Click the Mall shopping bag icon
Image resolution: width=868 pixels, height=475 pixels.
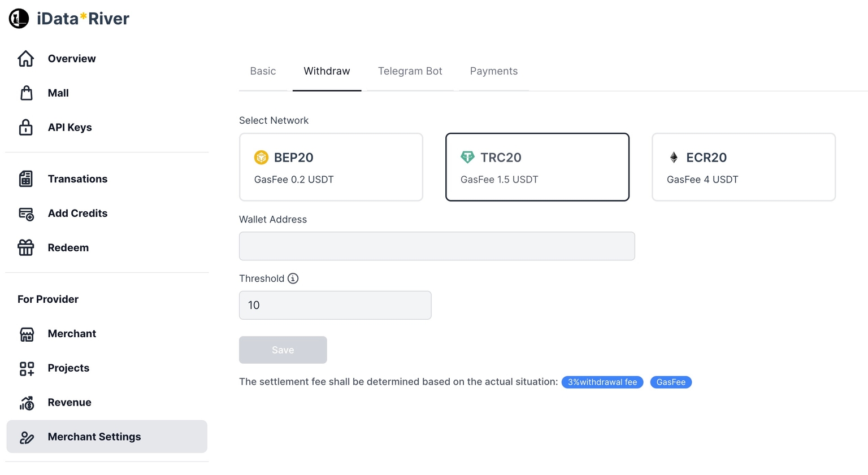[26, 93]
